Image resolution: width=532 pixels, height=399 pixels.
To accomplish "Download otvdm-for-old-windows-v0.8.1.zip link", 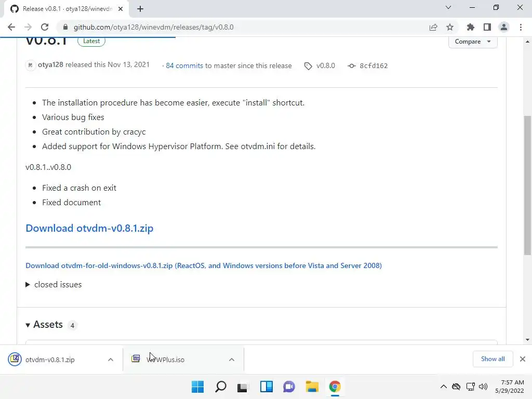I will coord(204,265).
